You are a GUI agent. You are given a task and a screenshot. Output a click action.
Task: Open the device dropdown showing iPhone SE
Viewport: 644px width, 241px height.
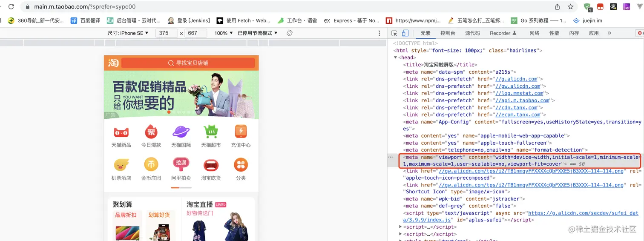[x=128, y=33]
